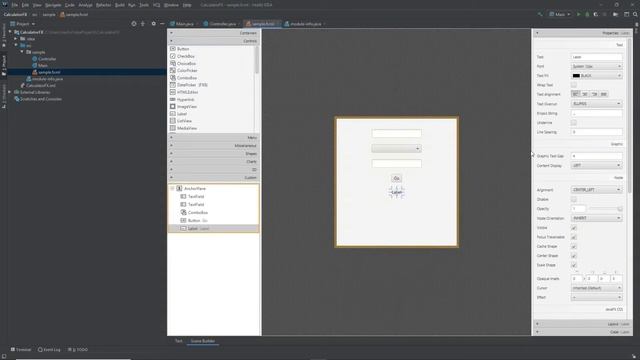The width and height of the screenshot is (640, 360).
Task: Adjust the Opacity slider
Action: (x=606, y=209)
